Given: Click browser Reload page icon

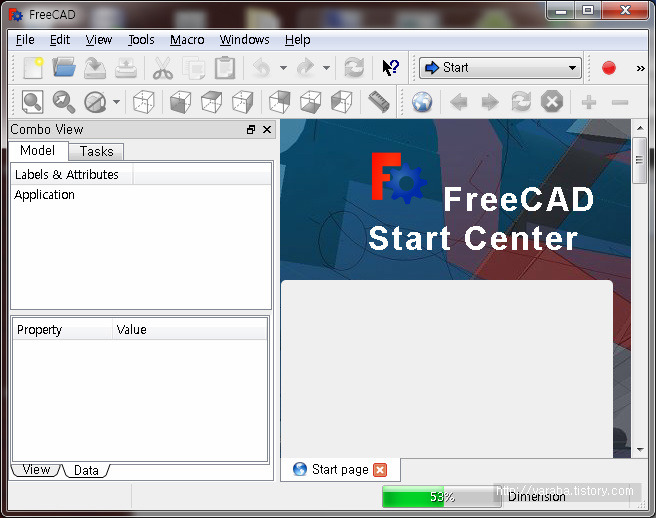Looking at the screenshot, I should [521, 102].
